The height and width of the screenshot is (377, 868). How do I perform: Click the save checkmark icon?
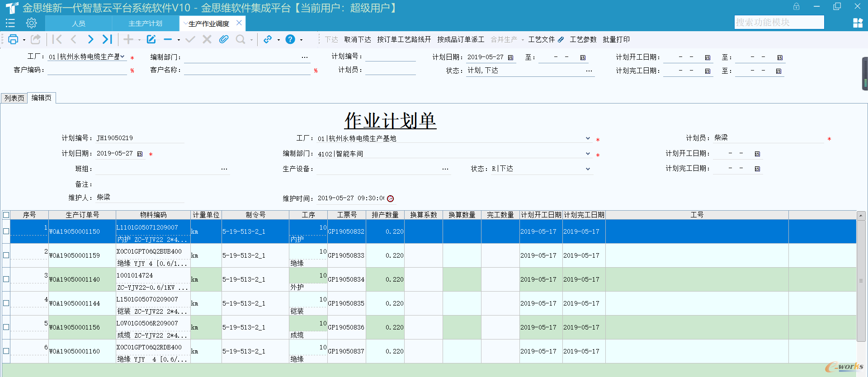point(190,39)
